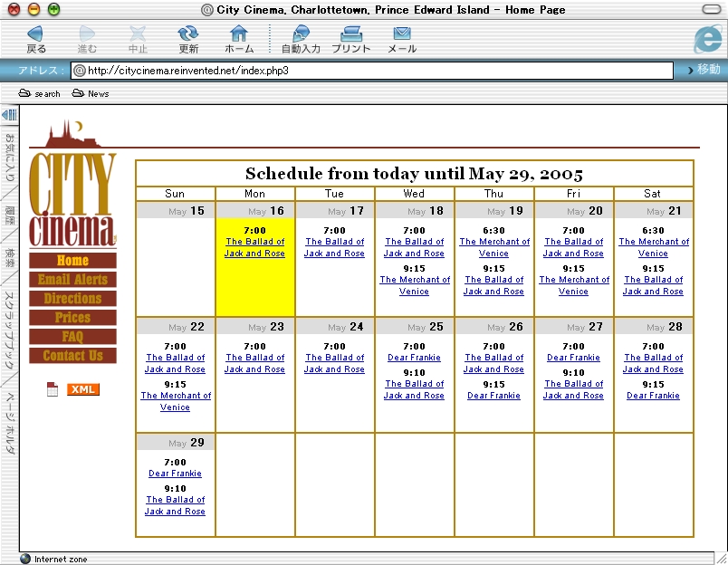Open the News favorites bar folder
The height and width of the screenshot is (565, 728).
click(x=91, y=93)
